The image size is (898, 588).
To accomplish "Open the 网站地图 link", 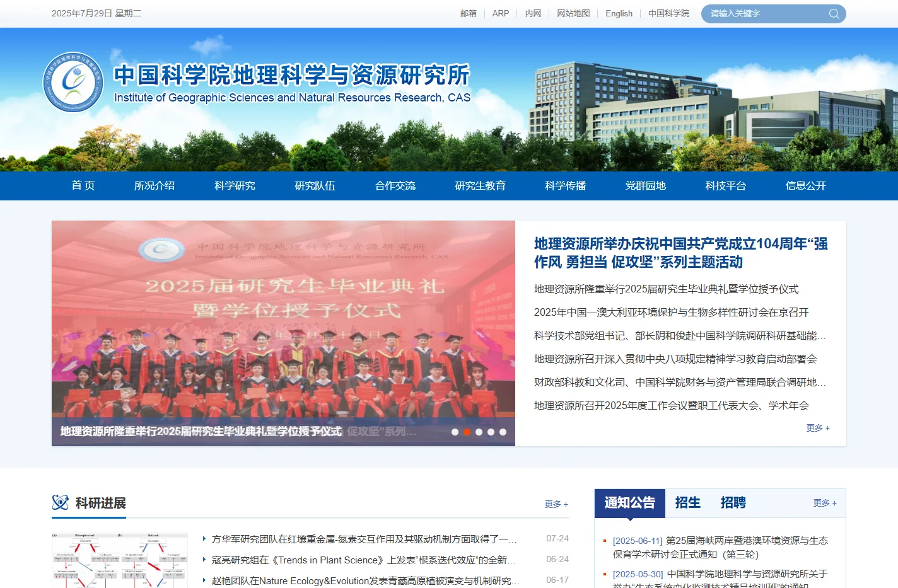I will click(x=573, y=13).
